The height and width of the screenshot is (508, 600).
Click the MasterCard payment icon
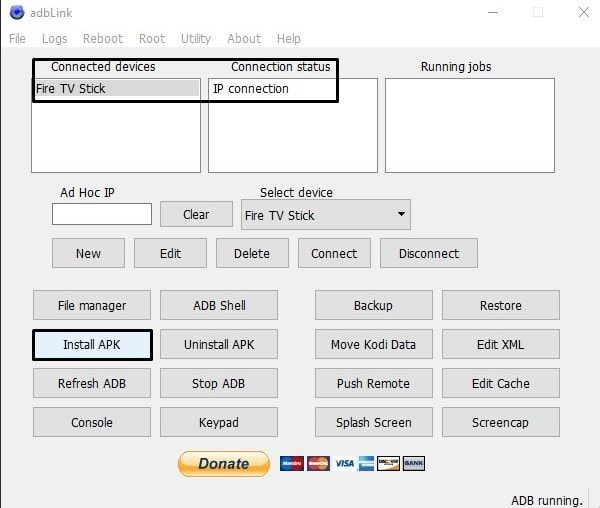[318, 464]
